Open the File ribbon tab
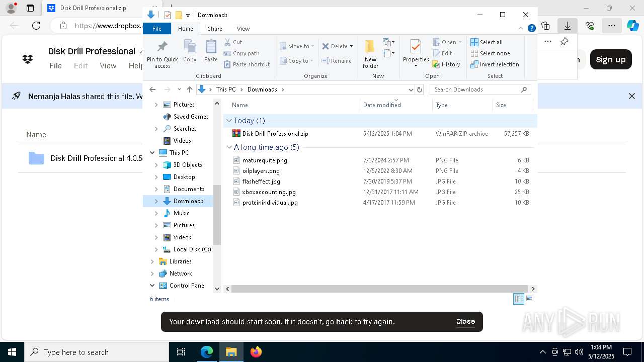 [x=157, y=29]
